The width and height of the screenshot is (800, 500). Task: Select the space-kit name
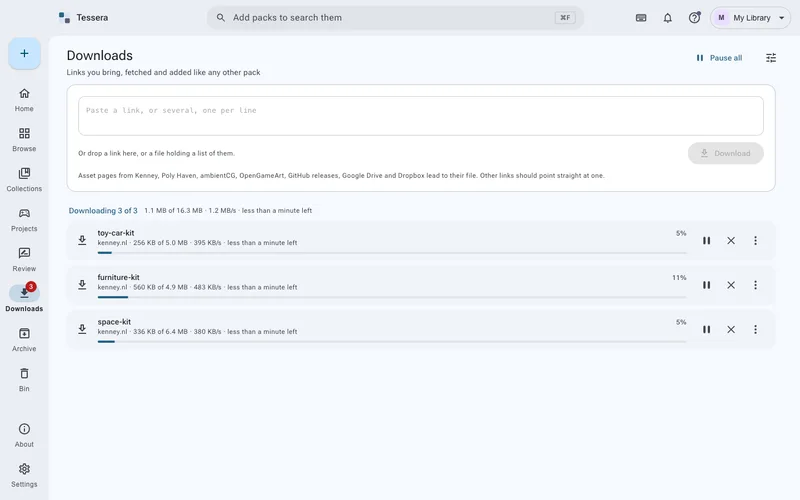(114, 321)
